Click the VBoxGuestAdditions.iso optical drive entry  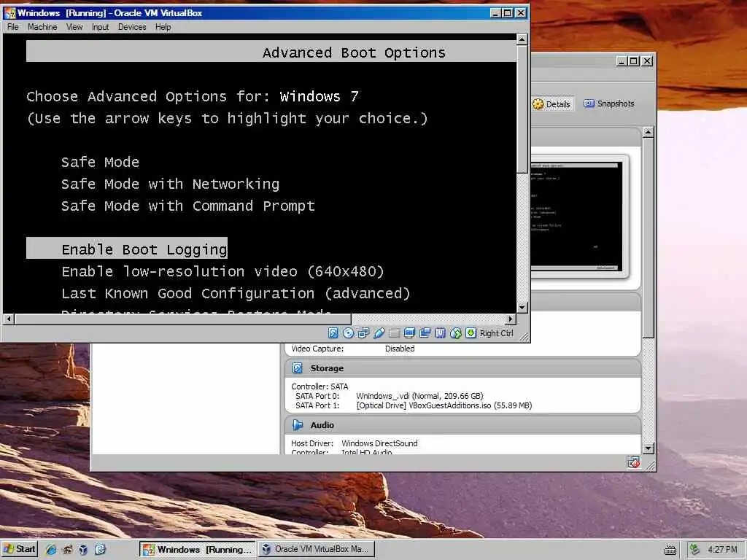[444, 405]
